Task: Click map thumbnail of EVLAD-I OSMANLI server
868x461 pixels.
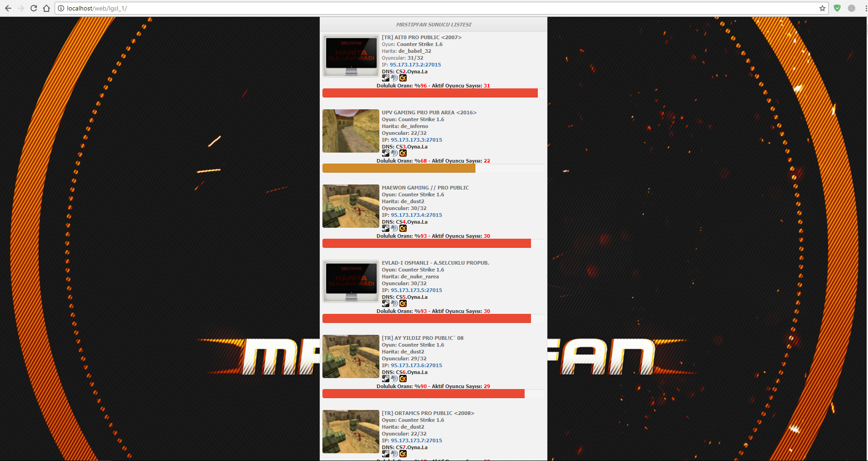Action: [351, 281]
